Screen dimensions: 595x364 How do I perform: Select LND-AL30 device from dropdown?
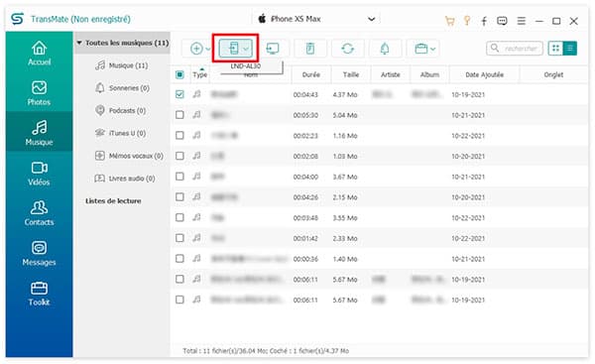pos(246,66)
